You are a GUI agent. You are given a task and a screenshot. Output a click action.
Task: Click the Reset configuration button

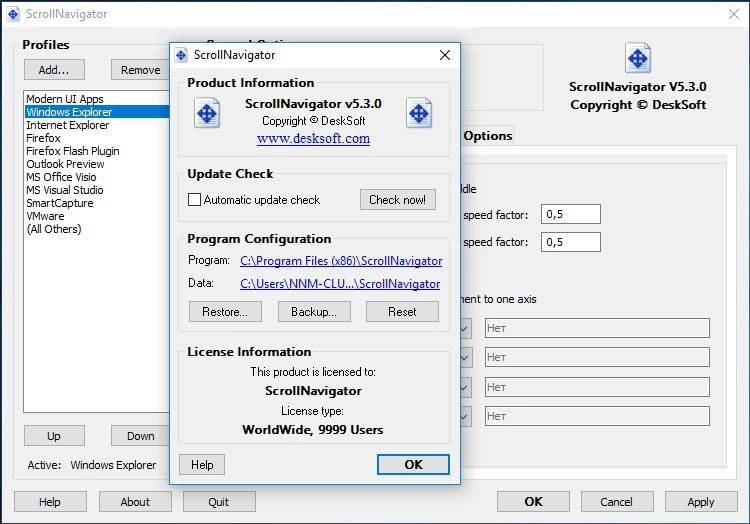(402, 312)
